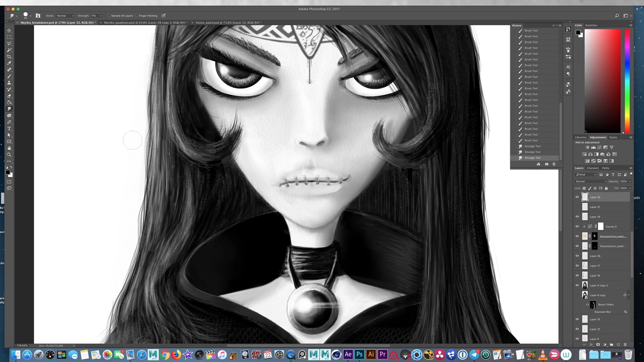644x362 pixels.
Task: Open the smudge Mode dropdown
Action: (x=65, y=16)
